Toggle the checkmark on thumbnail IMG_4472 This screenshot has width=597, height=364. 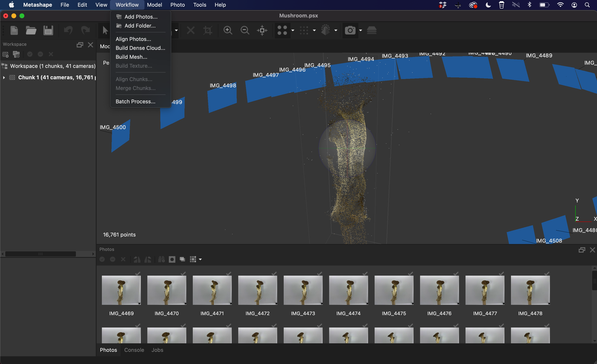(x=274, y=273)
